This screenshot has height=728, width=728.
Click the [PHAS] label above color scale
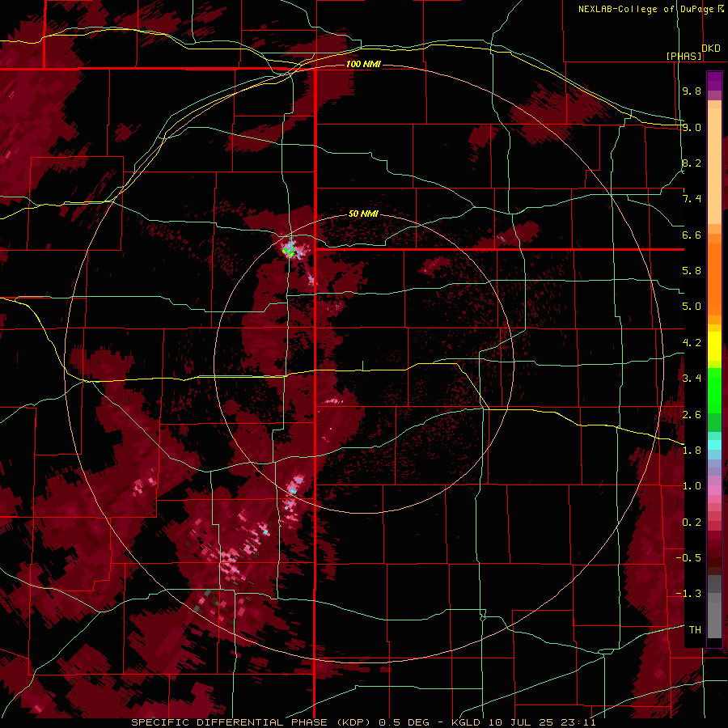point(684,56)
